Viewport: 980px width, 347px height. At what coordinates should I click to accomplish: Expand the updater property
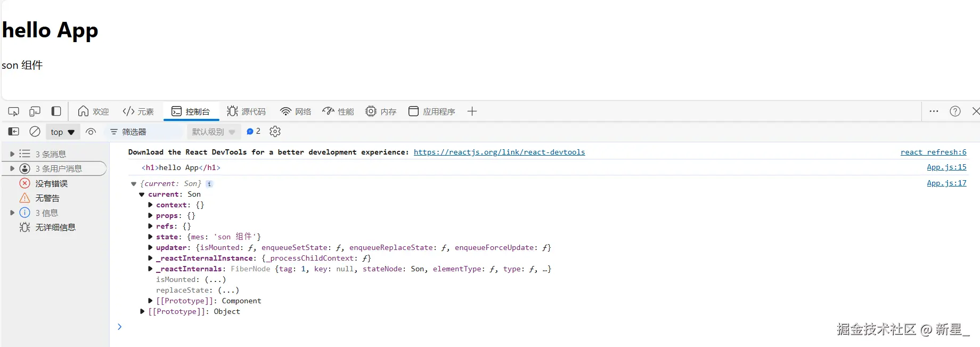(x=150, y=248)
